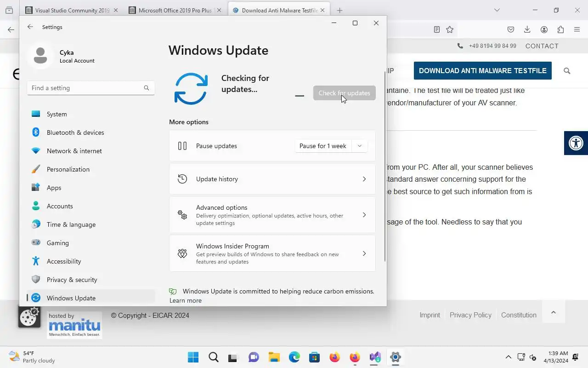Open the accessibility widget on webpage

[576, 143]
